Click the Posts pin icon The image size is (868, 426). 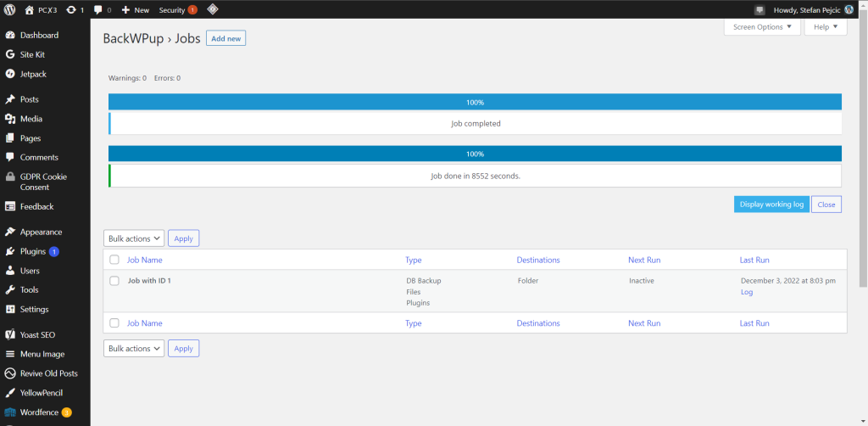pos(10,99)
